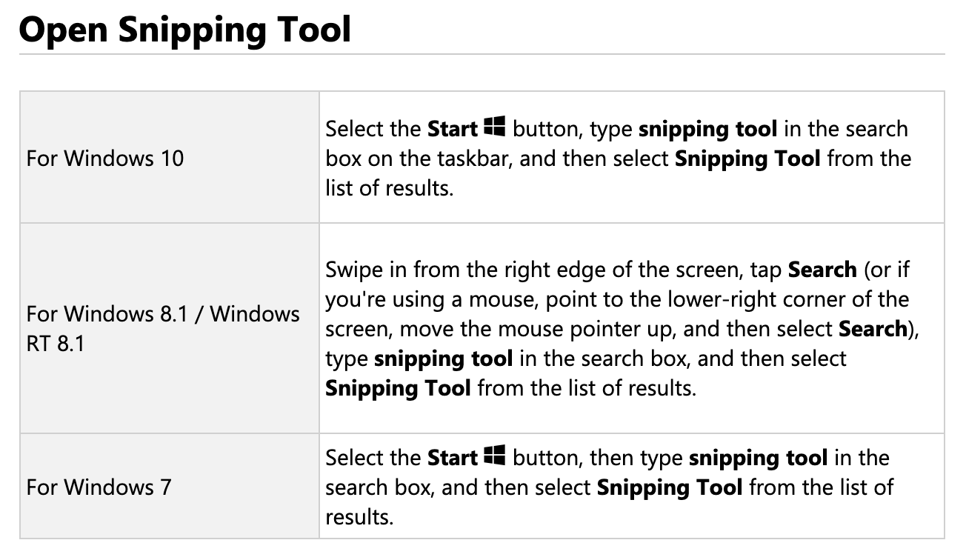The image size is (966, 560).
Task: Click the Windows logo in the Windows 10 row
Action: 494,127
